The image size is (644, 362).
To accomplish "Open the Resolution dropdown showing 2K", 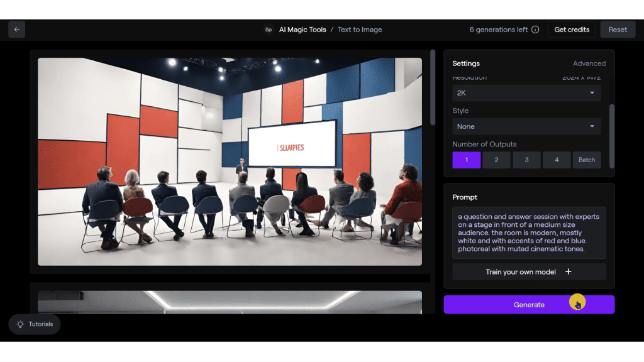I will [x=526, y=92].
